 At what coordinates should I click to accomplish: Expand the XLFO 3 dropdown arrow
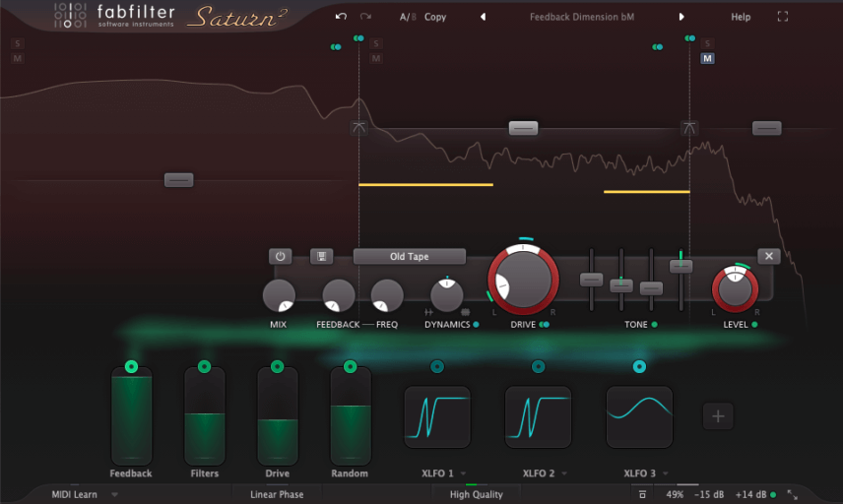tap(665, 473)
